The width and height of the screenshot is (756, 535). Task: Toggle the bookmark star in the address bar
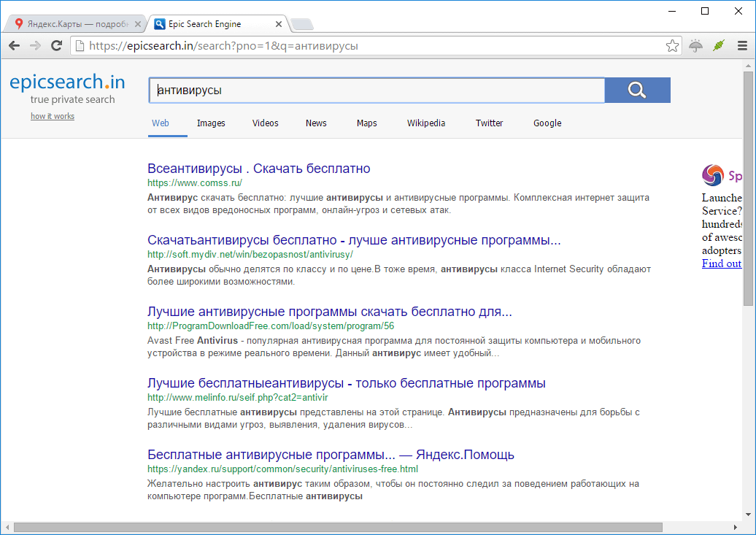pyautogui.click(x=671, y=45)
